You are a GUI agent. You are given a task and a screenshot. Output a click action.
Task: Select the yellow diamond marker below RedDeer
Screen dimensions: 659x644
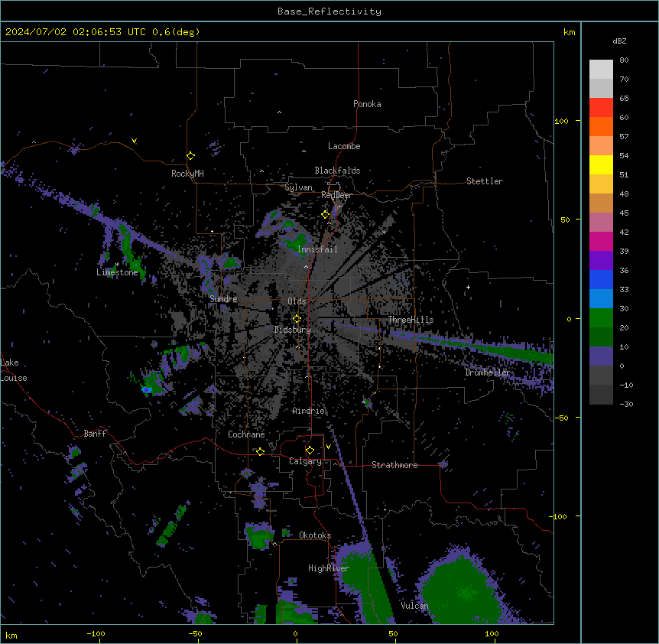click(x=326, y=215)
